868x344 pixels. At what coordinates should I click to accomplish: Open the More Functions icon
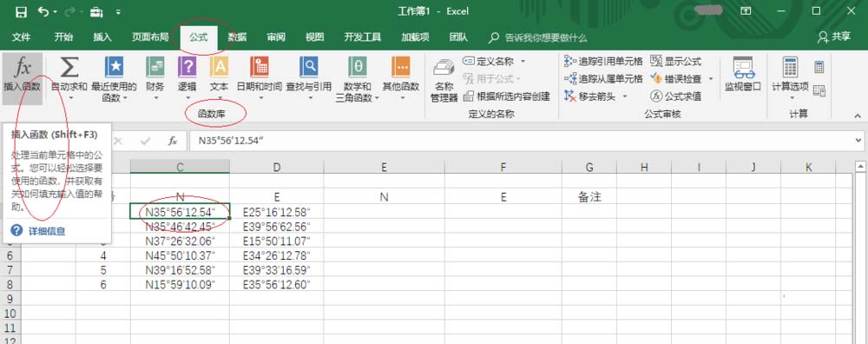tap(401, 67)
